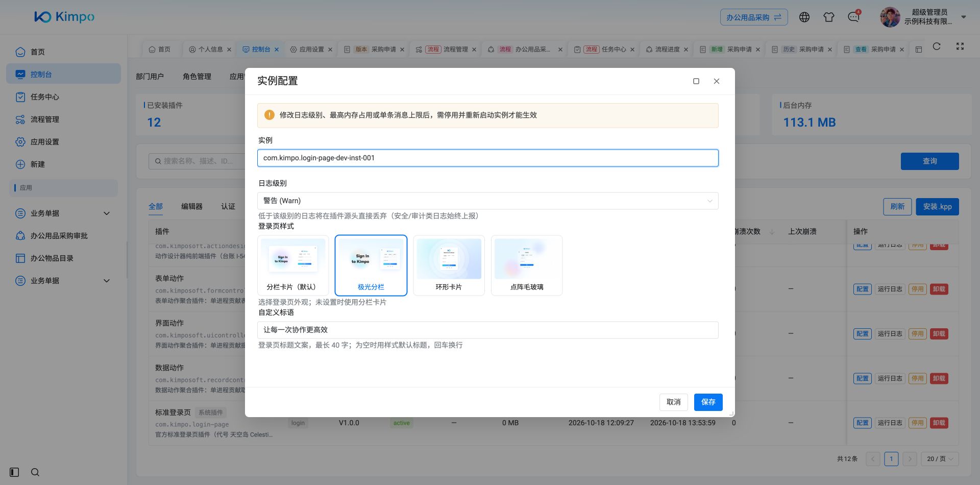This screenshot has height=485, width=980.
Task: Click the reload icon in tab bar
Action: [937, 46]
